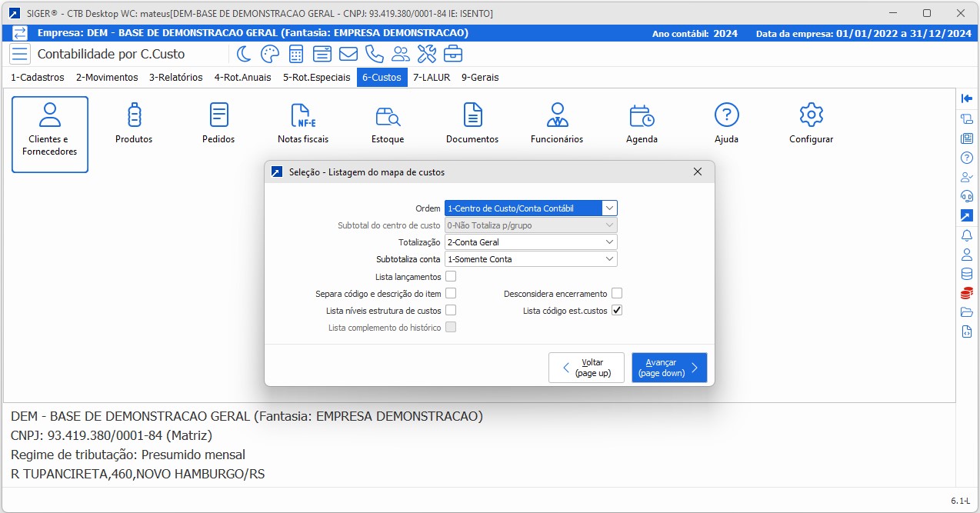
Task: Enable the Lista lançamentos checkbox
Action: point(451,276)
